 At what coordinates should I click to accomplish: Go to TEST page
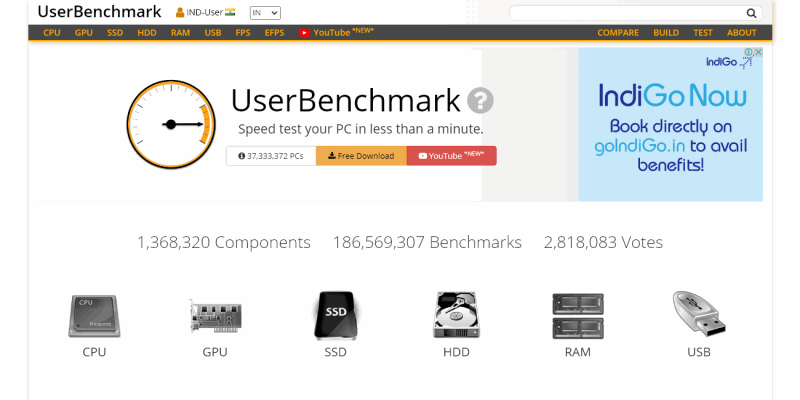point(703,33)
